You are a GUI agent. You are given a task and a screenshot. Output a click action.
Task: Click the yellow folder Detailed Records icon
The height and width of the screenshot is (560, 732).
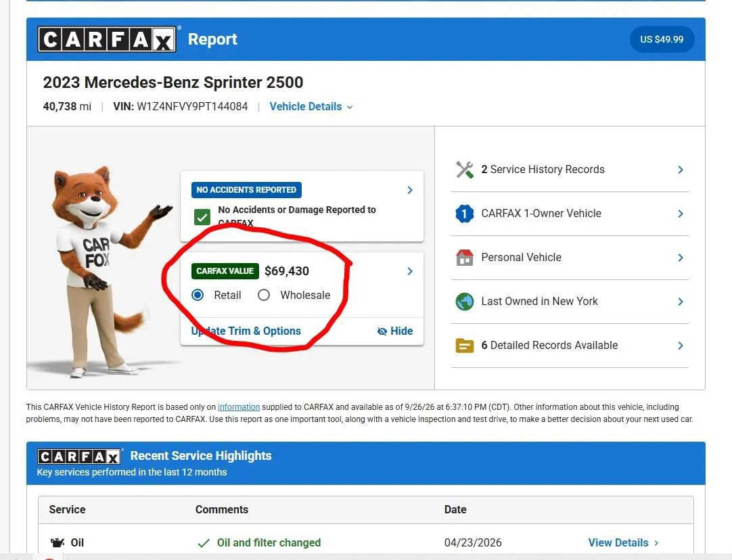(x=465, y=346)
